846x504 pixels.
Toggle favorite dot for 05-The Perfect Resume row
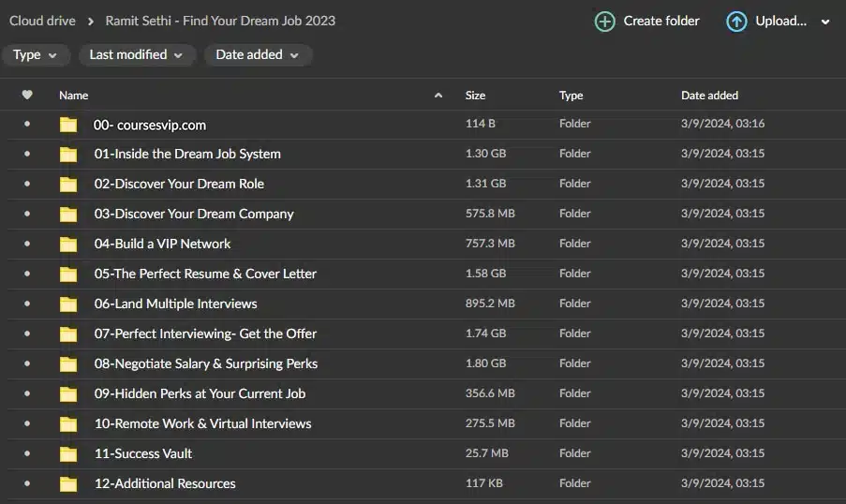[x=27, y=274]
